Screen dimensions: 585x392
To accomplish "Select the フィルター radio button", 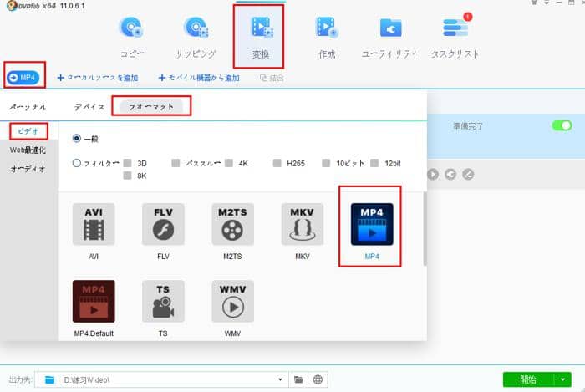I will click(77, 163).
